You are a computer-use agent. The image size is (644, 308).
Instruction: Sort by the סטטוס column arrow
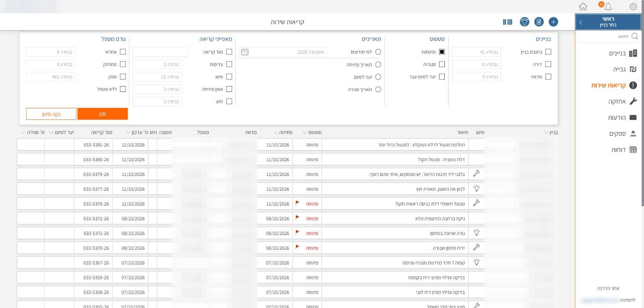[305, 132]
